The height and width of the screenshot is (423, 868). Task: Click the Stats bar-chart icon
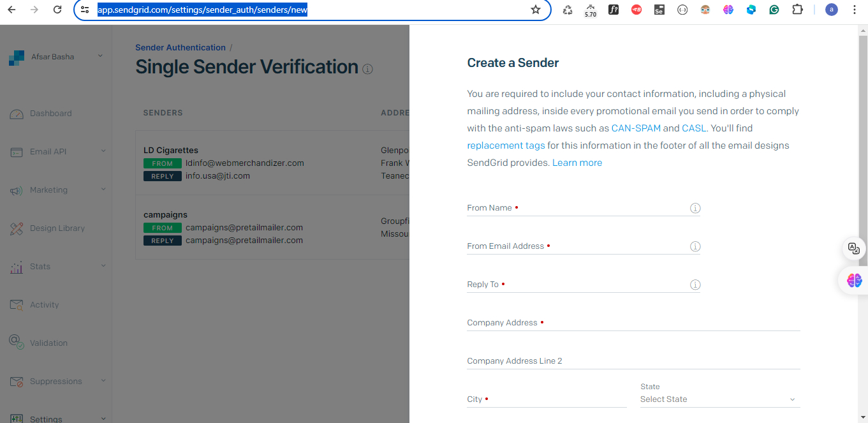tap(16, 266)
